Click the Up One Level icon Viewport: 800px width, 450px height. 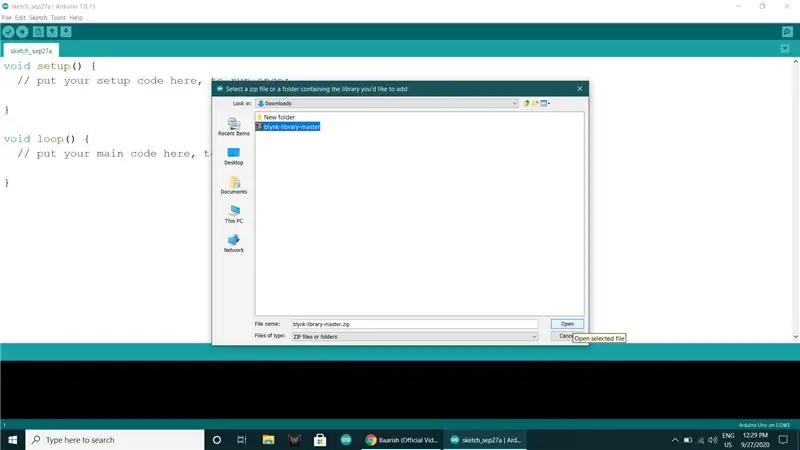coord(527,103)
